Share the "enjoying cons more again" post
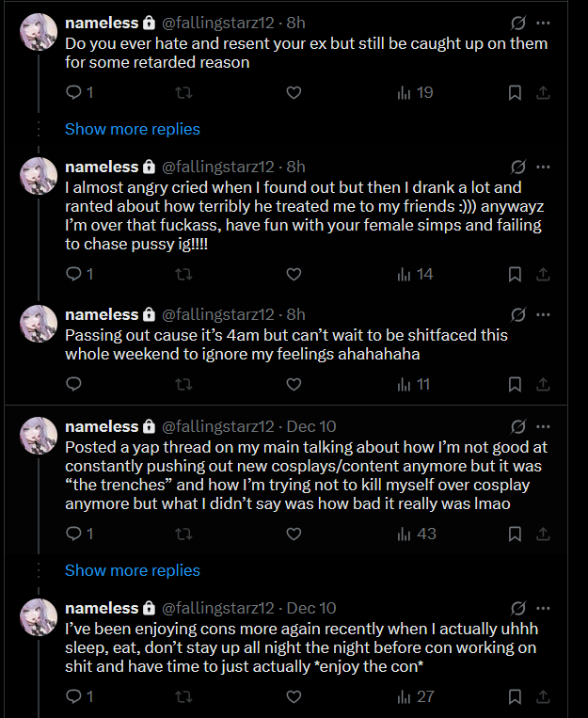This screenshot has width=588, height=718. (543, 696)
